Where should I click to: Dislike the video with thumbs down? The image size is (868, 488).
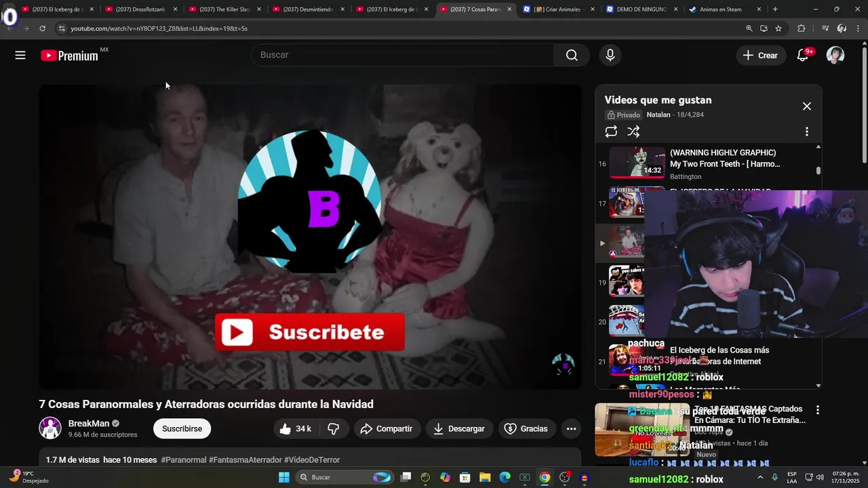point(334,428)
